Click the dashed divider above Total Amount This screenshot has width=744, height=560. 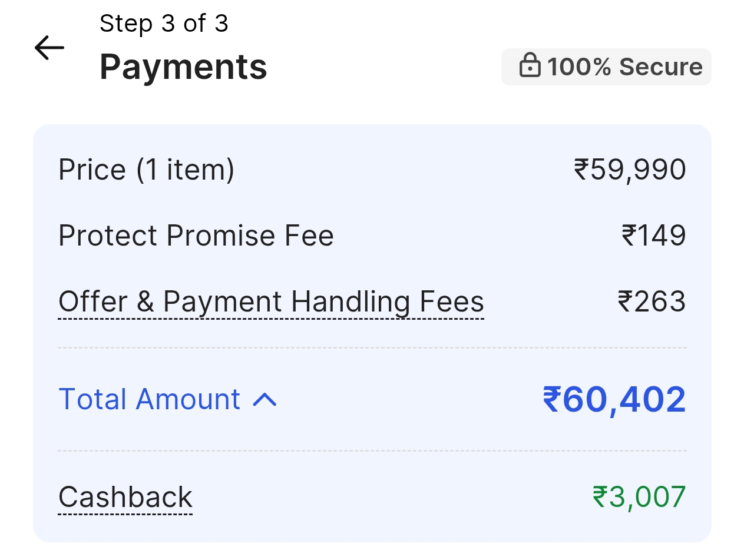click(x=372, y=348)
